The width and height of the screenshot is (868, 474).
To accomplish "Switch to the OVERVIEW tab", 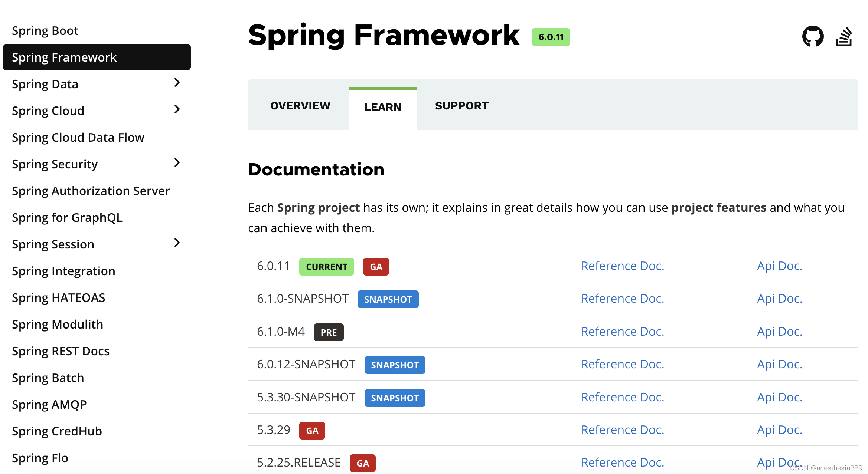I will tap(300, 106).
